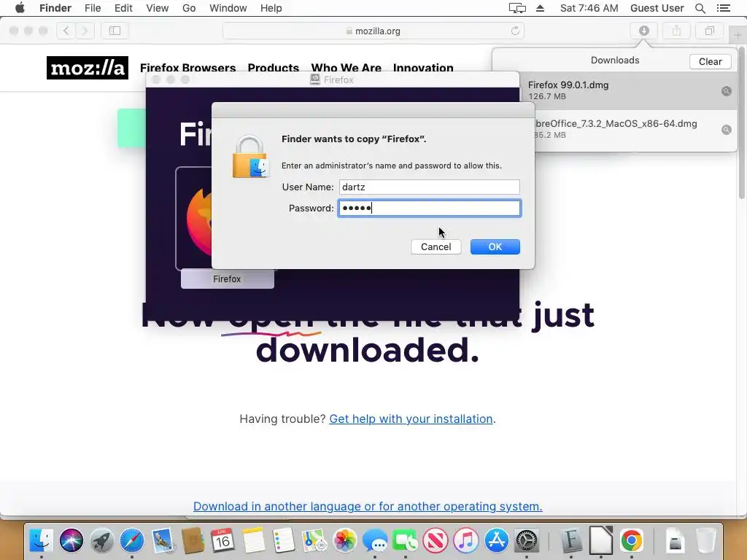Focus the Password field
The image size is (747, 560).
[x=429, y=208]
